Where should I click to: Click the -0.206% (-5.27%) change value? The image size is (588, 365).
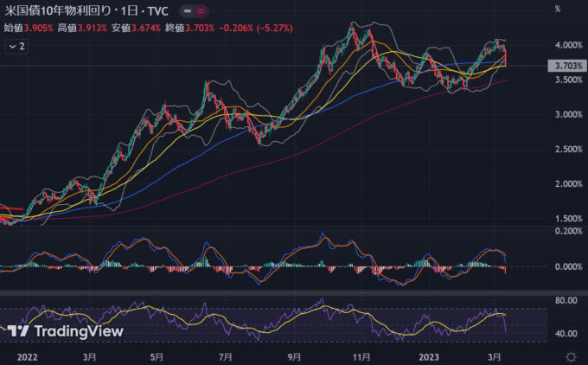(258, 28)
